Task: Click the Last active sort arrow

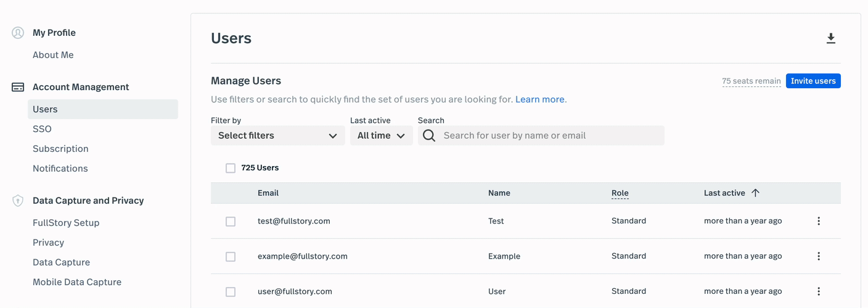Action: pos(755,193)
